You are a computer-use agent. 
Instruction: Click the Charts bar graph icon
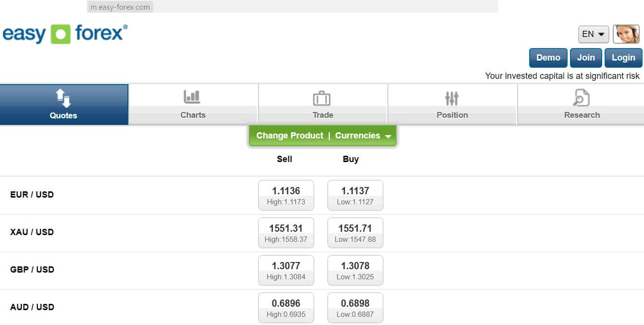tap(192, 97)
